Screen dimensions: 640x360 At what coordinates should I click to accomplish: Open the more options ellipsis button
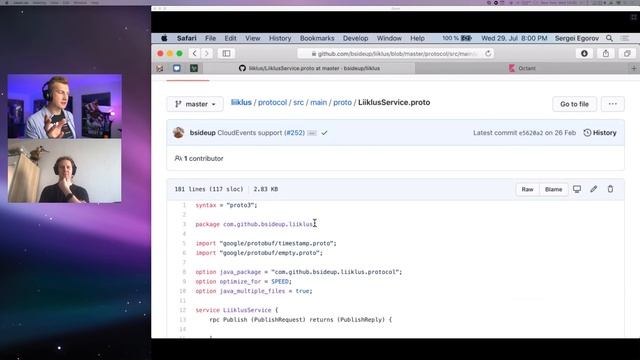click(613, 104)
